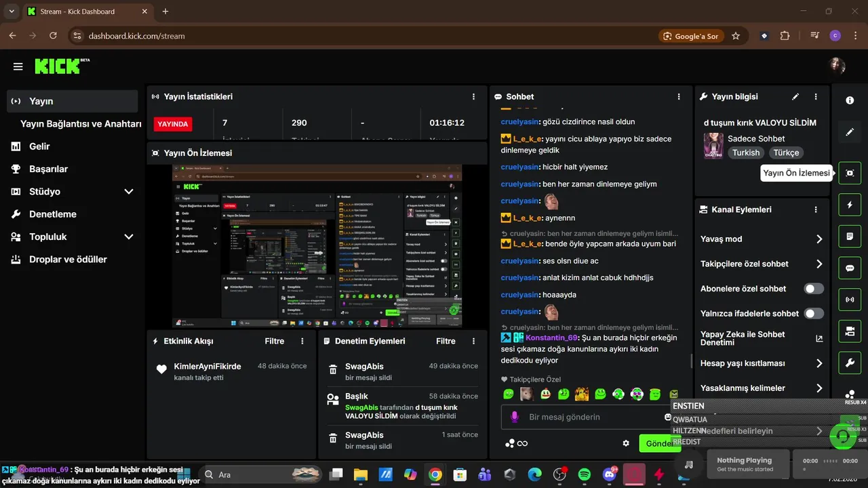Edit stream info with pencil icon in Yayın bilgisi

(x=795, y=97)
